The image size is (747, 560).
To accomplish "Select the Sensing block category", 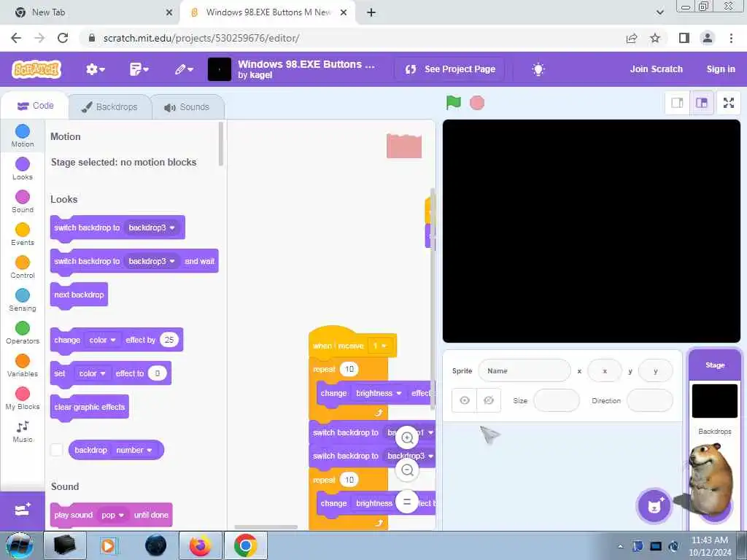I will 23,300.
